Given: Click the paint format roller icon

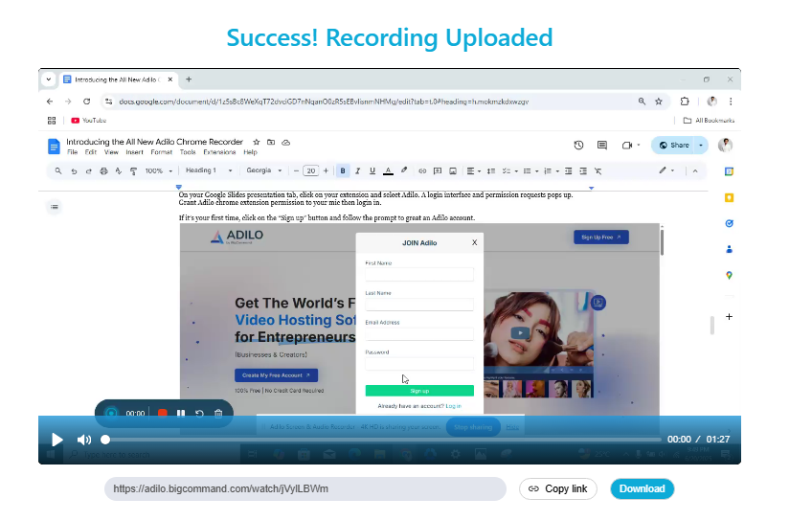Looking at the screenshot, I should [134, 170].
